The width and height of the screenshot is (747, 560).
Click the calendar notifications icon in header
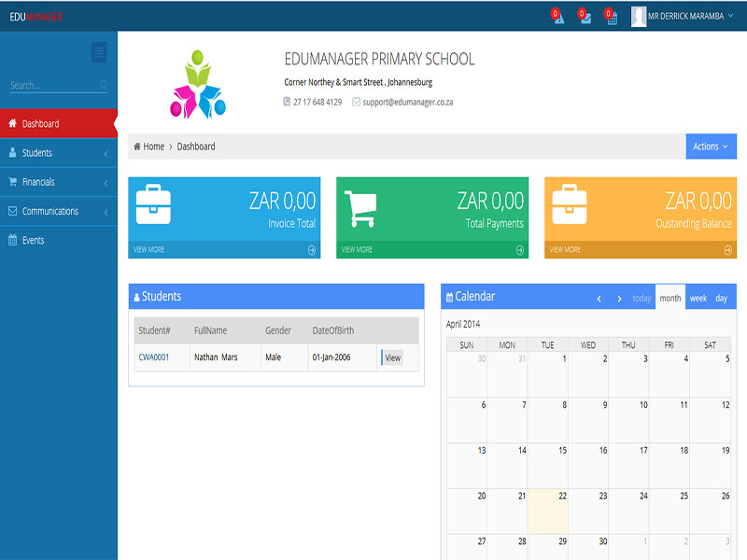[612, 17]
